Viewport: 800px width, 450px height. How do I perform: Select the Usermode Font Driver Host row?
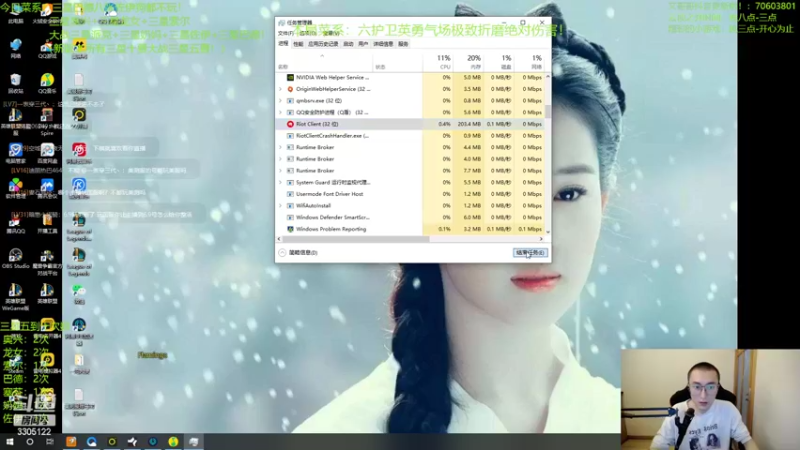tap(410, 194)
